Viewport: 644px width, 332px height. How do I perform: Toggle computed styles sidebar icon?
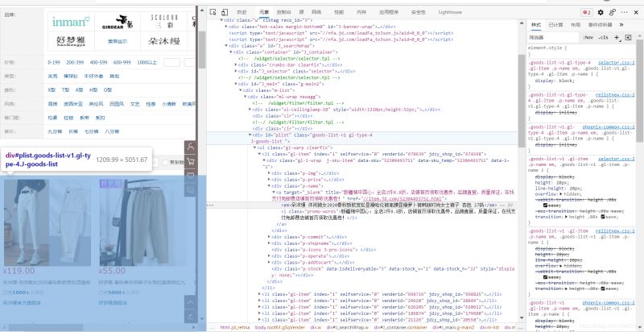628,37
